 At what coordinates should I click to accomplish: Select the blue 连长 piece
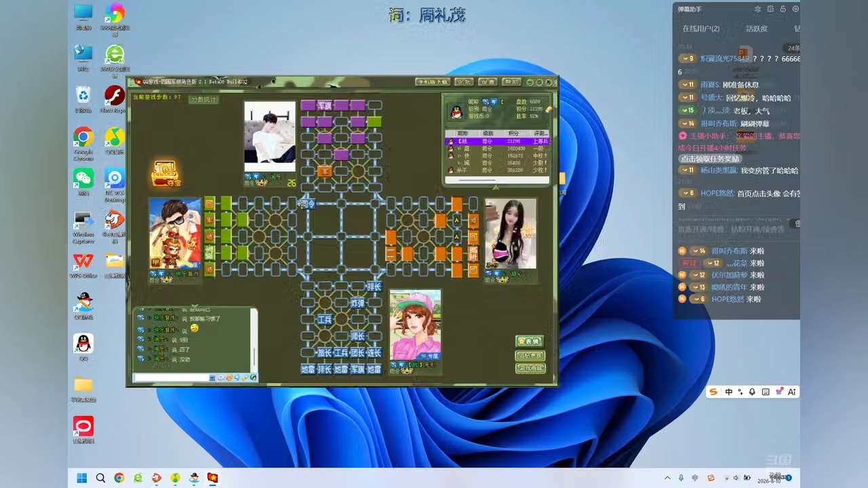374,352
